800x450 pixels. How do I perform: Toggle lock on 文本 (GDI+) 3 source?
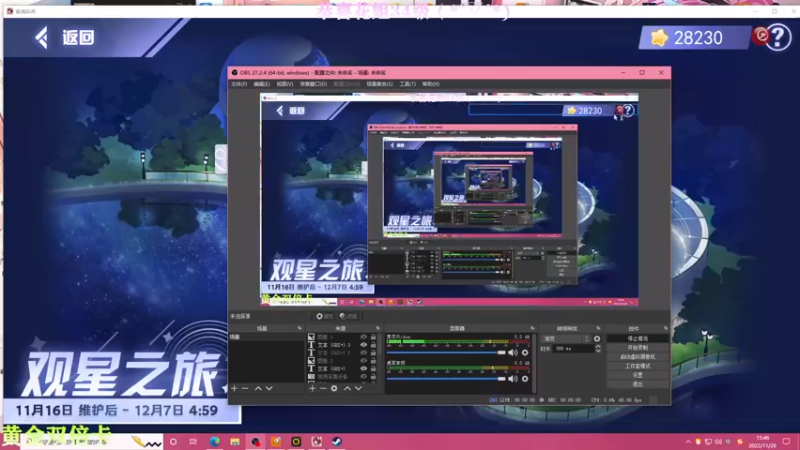pos(373,345)
